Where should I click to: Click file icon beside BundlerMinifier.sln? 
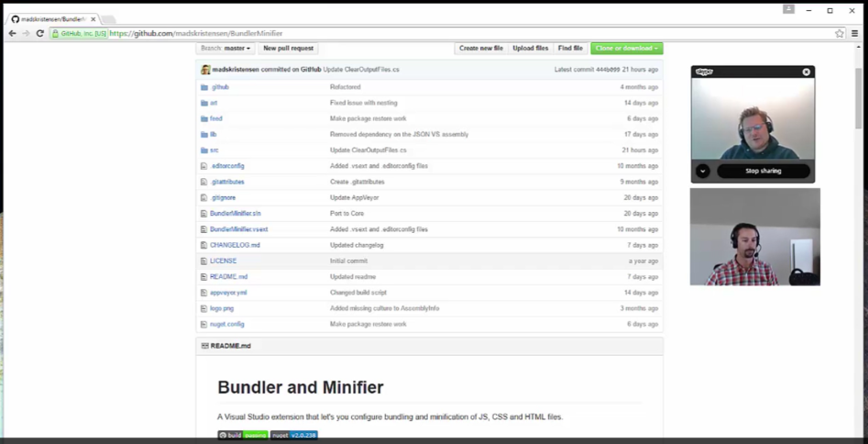(204, 214)
